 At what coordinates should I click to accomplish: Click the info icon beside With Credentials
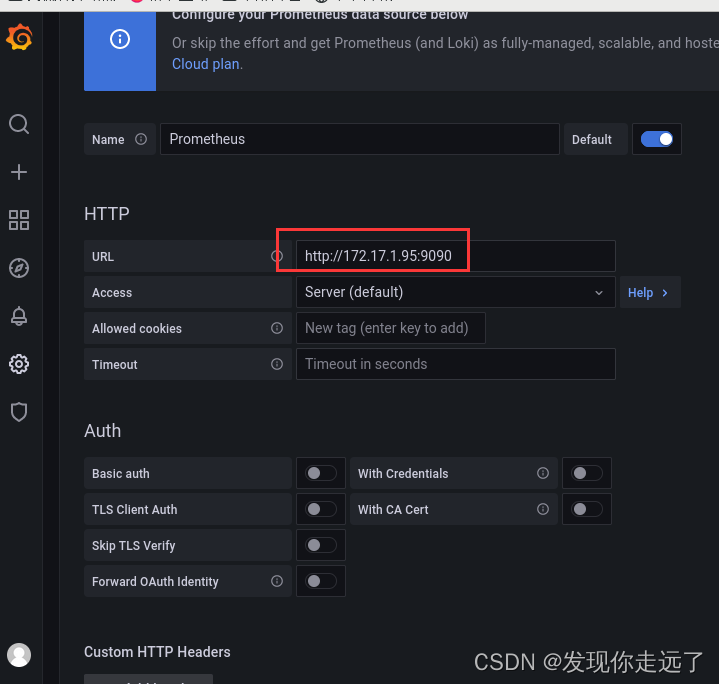543,473
